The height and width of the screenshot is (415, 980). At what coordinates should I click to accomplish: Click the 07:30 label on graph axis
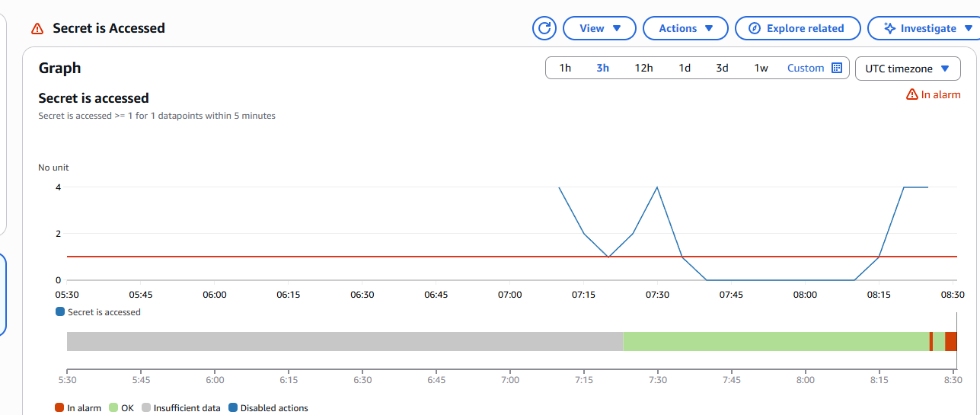657,295
